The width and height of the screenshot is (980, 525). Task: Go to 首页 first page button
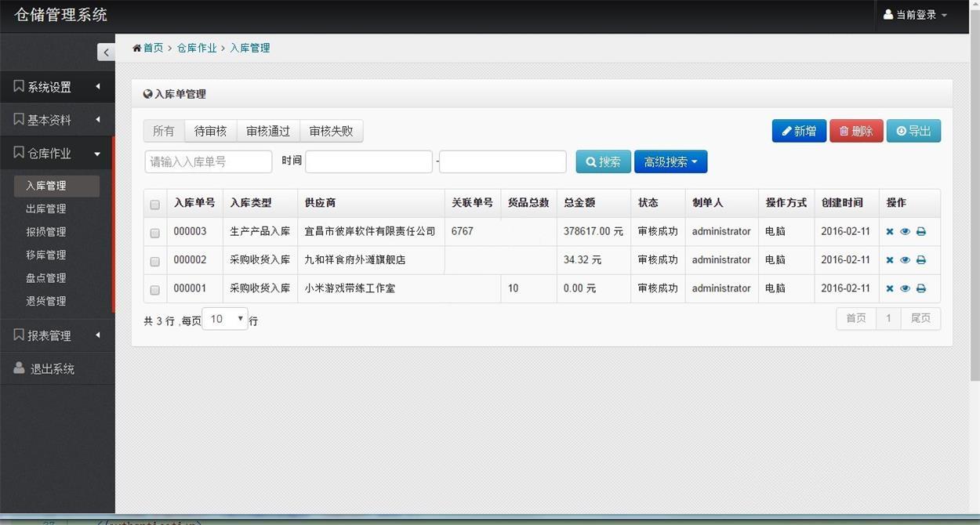pyautogui.click(x=856, y=318)
